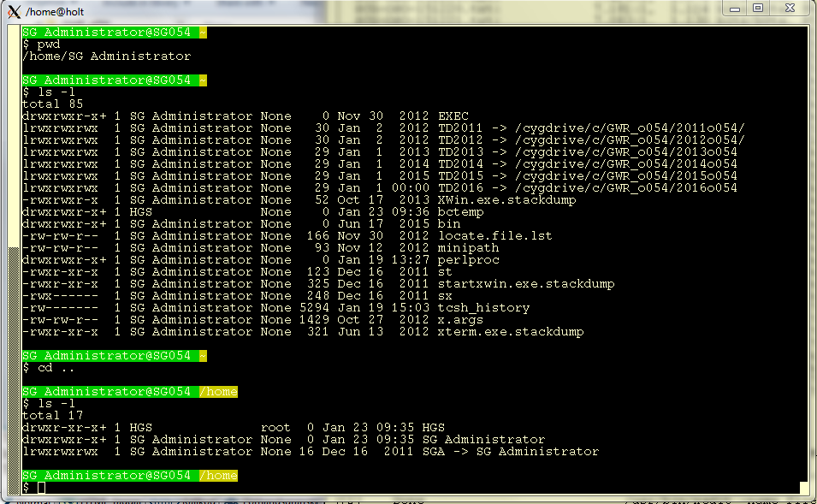Click the TD2014 symlink name
Viewport: 817px width, 504px height.
click(x=460, y=163)
